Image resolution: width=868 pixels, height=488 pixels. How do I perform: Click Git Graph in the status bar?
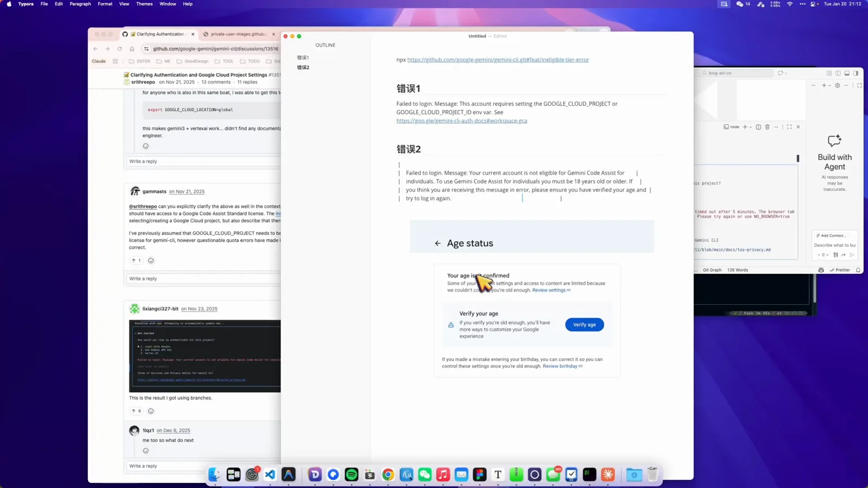tap(712, 270)
